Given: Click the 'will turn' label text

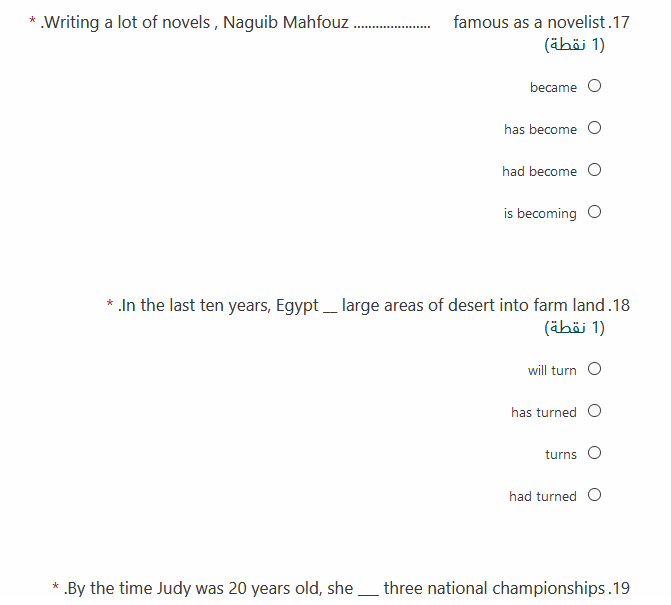Looking at the screenshot, I should (552, 370).
